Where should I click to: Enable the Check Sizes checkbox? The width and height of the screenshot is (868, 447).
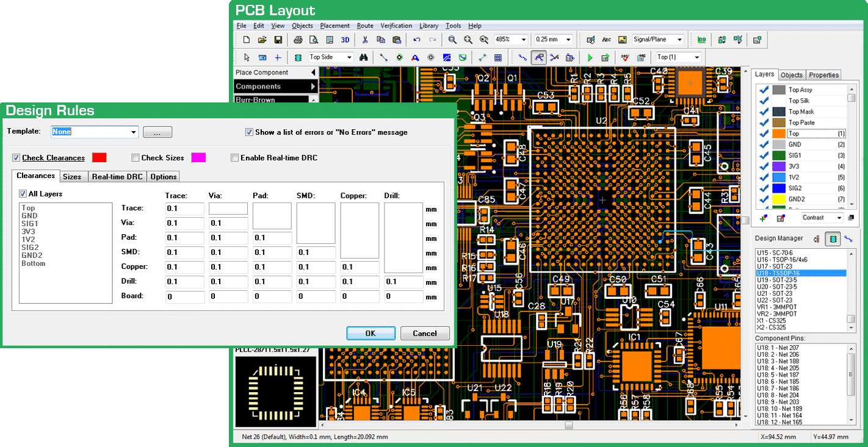point(136,158)
